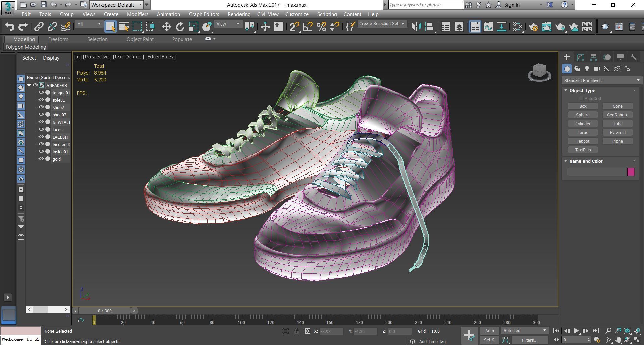This screenshot has width=644, height=345.
Task: Click the Undo arrow in main toolbar
Action: (x=10, y=27)
